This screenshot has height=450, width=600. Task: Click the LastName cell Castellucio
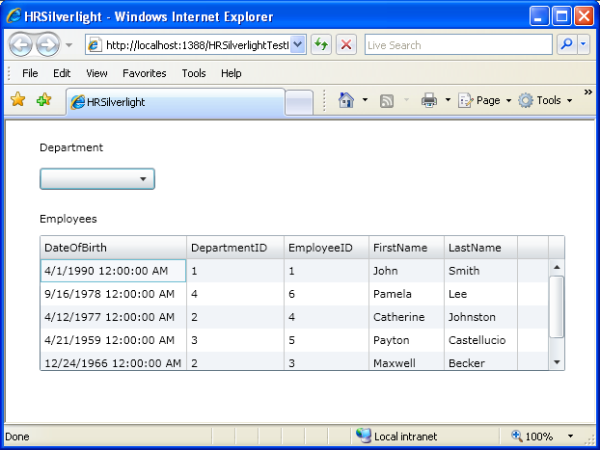tap(481, 340)
